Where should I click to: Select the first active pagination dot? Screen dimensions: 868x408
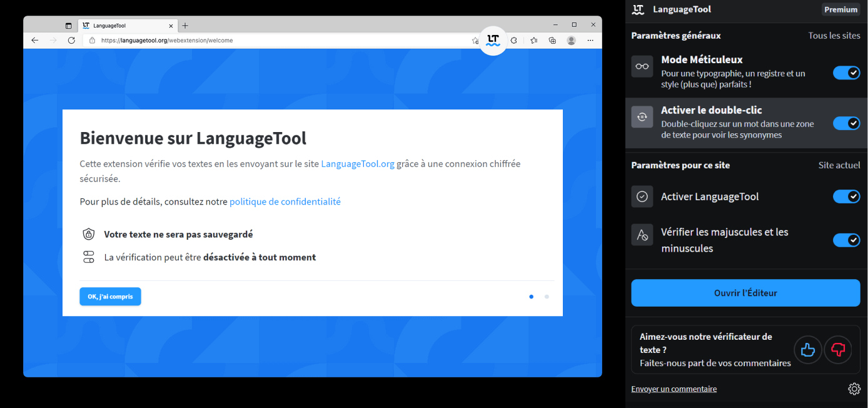pos(532,297)
